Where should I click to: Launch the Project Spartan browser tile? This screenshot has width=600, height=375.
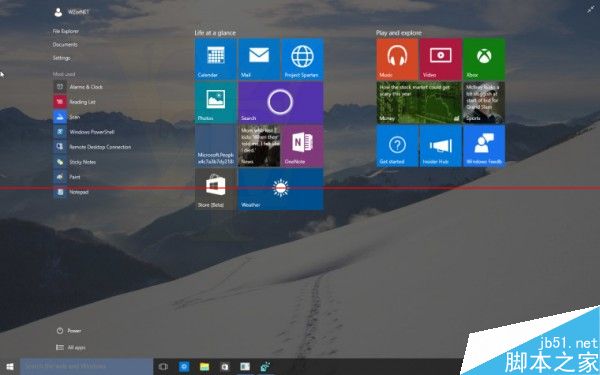point(302,59)
